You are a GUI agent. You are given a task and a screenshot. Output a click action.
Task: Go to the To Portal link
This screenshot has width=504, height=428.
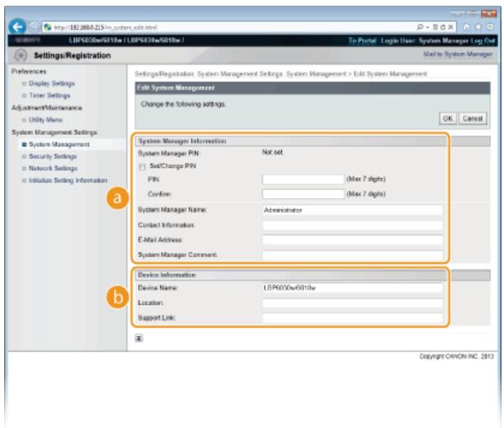point(362,41)
